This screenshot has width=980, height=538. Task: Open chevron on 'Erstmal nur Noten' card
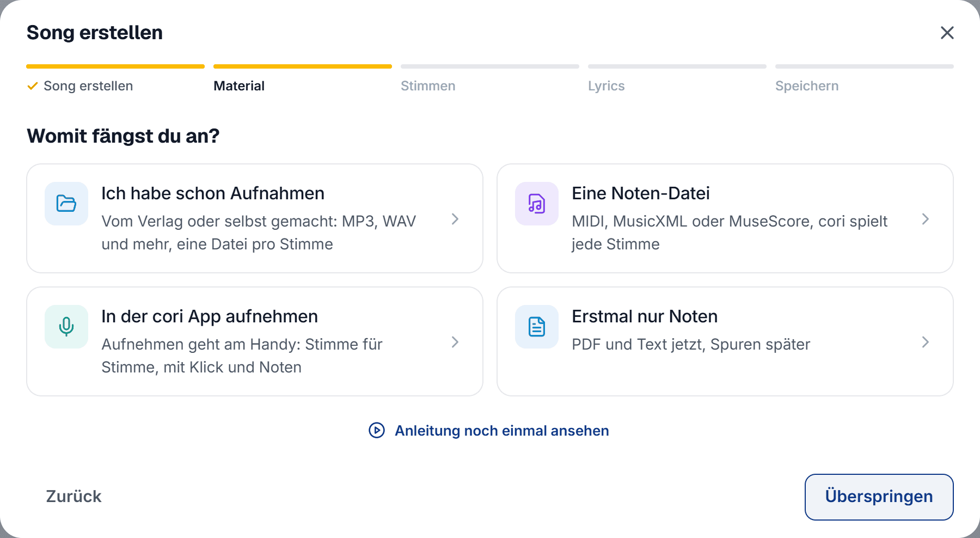pyautogui.click(x=926, y=342)
